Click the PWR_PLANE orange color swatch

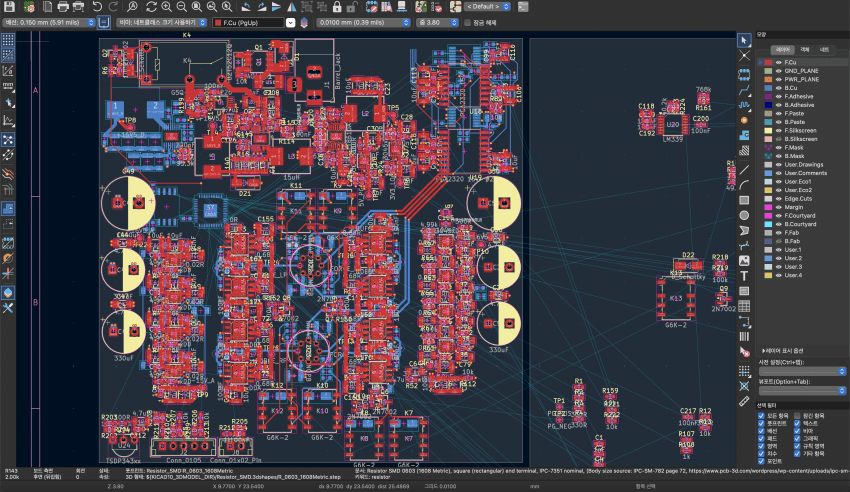(x=768, y=79)
